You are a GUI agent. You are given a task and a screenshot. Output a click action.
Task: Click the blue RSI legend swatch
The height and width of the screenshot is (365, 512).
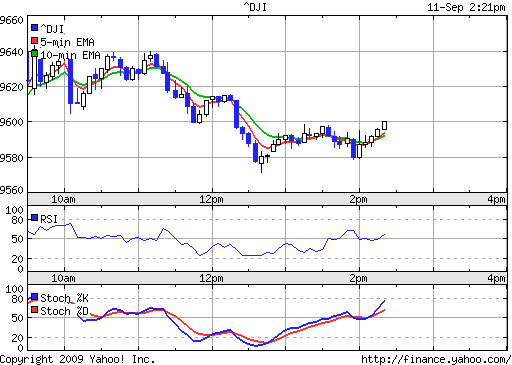(x=34, y=218)
